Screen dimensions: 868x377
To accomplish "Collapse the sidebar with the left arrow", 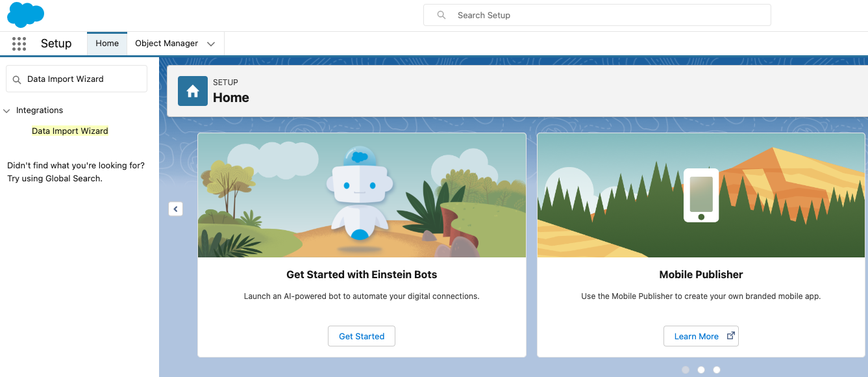I will [175, 209].
